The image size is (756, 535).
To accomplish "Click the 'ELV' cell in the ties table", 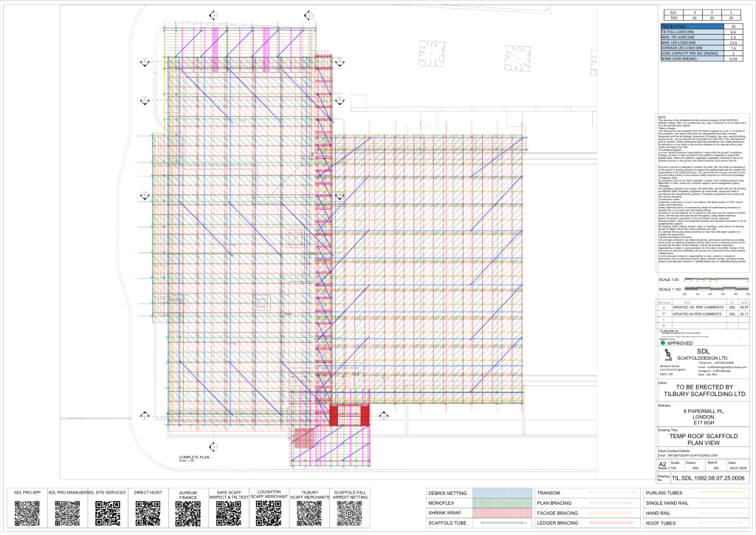I will [673, 13].
